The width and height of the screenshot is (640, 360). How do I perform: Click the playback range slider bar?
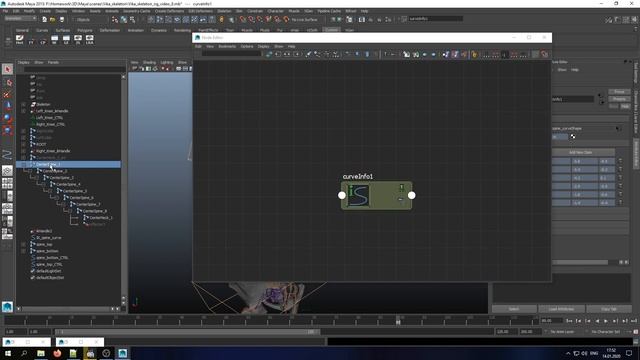187,332
